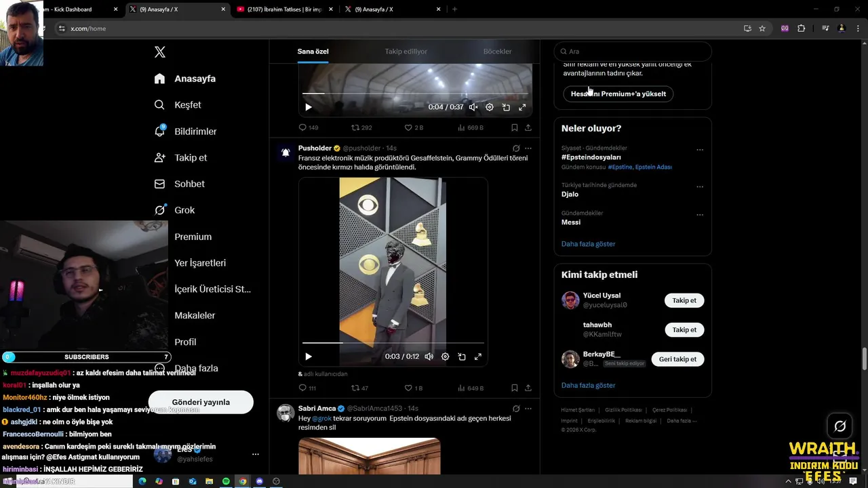Click the Ara search field
The width and height of the screenshot is (868, 488).
633,52
